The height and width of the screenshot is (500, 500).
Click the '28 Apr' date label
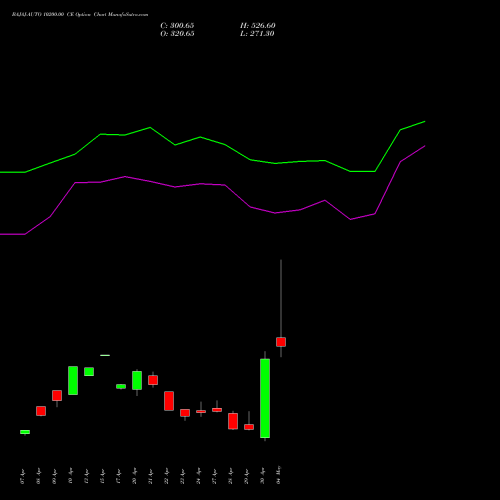tap(230, 477)
